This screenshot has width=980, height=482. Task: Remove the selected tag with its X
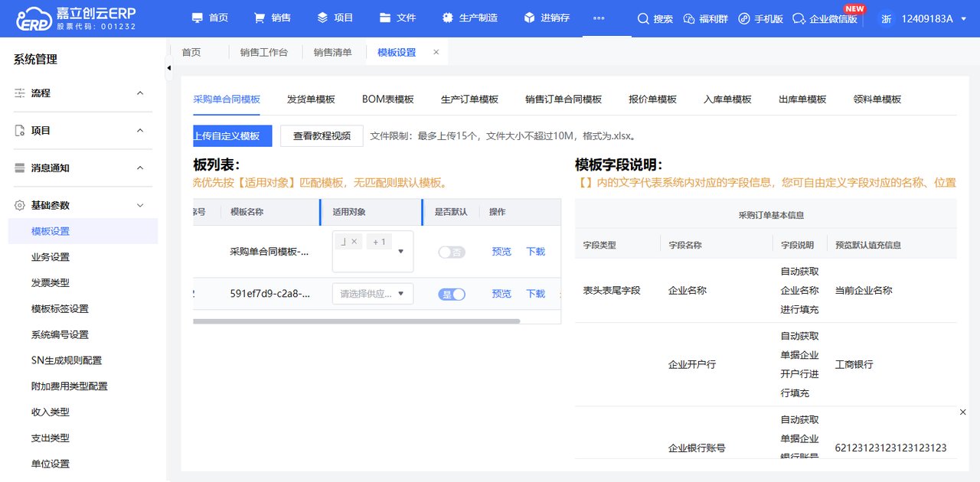tap(354, 242)
